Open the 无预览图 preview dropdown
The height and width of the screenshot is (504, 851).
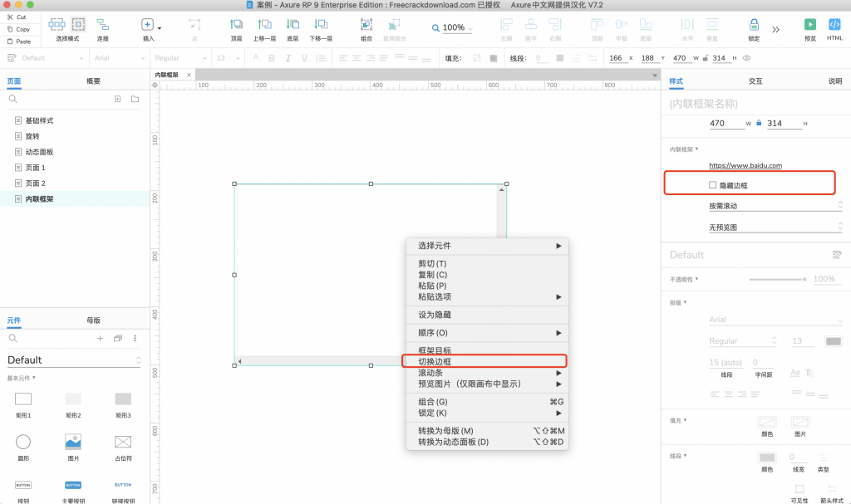point(773,227)
